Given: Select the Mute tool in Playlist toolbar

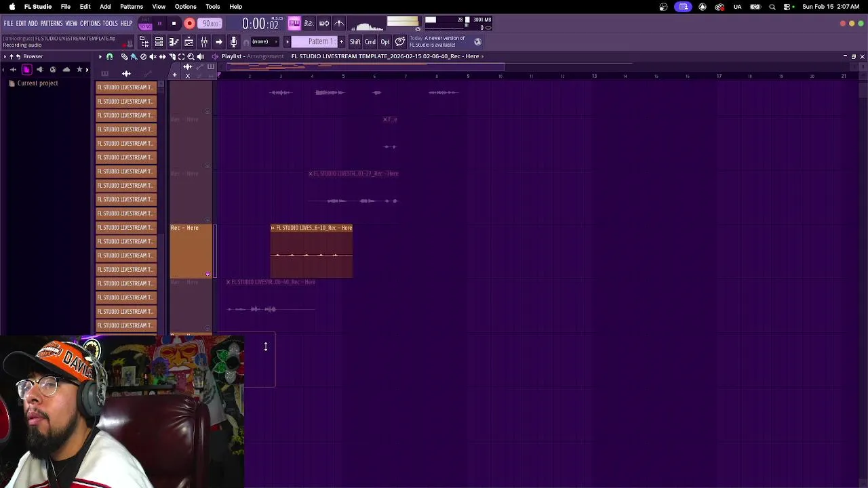Looking at the screenshot, I should pyautogui.click(x=153, y=57).
